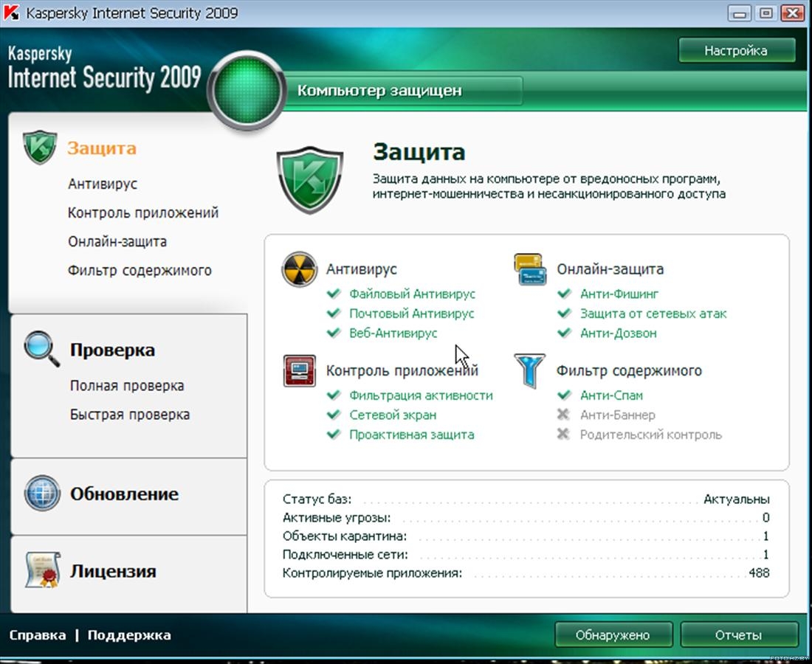
Task: Open the Настройка settings button
Action: click(737, 50)
